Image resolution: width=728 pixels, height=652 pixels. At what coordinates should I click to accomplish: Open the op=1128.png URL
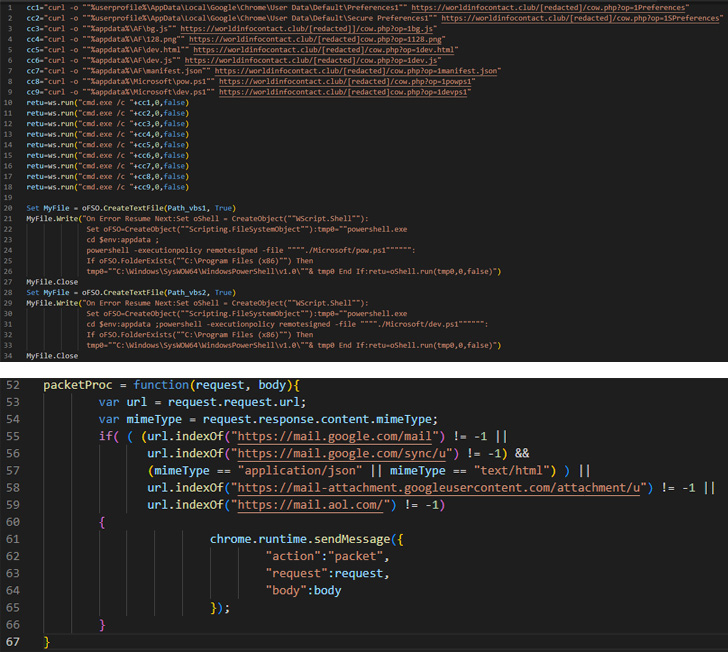coord(315,39)
